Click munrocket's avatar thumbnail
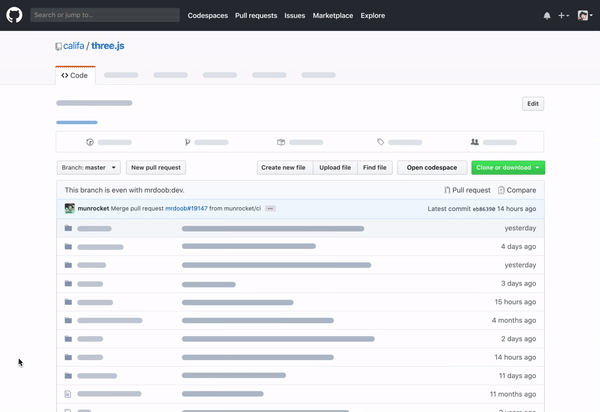The width and height of the screenshot is (600, 412). 70,209
